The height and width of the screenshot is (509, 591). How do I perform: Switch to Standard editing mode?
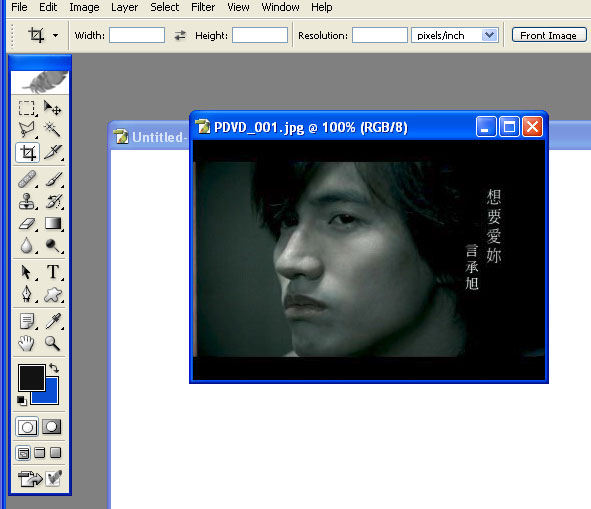(x=27, y=427)
